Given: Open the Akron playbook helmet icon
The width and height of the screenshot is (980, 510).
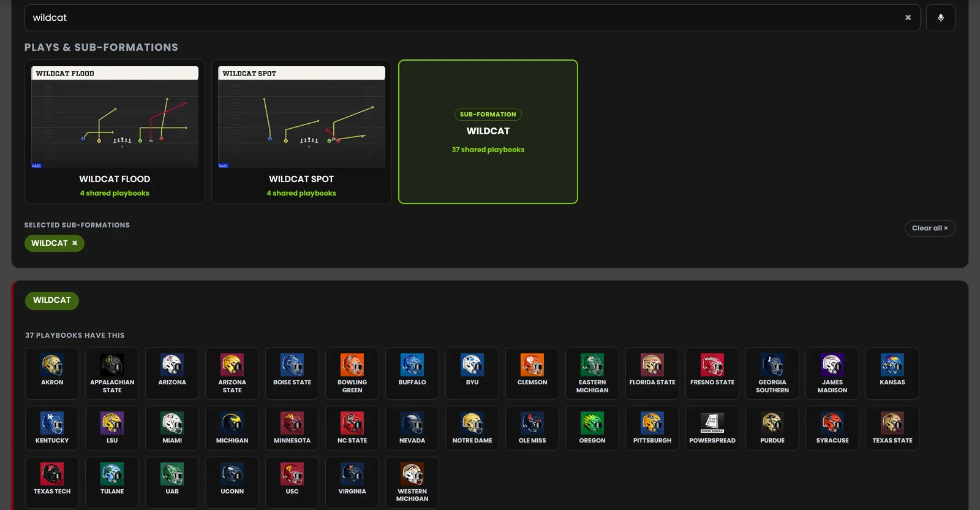Looking at the screenshot, I should [x=52, y=365].
